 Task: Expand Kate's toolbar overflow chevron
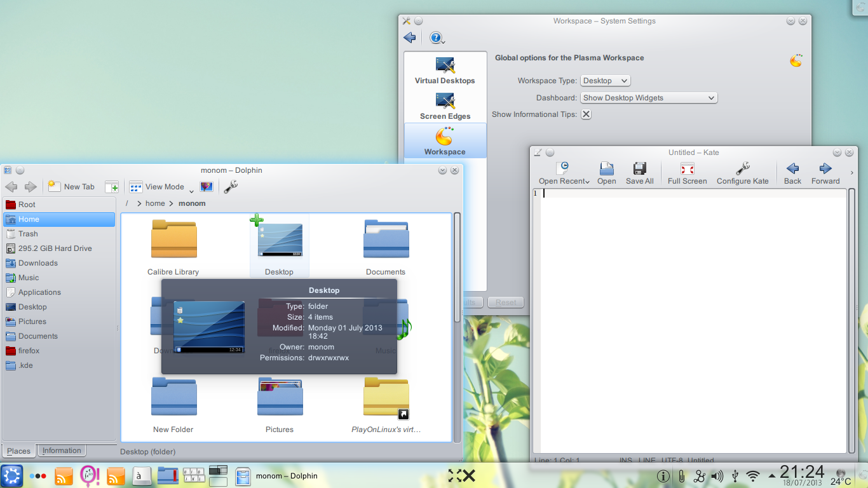[x=851, y=173]
